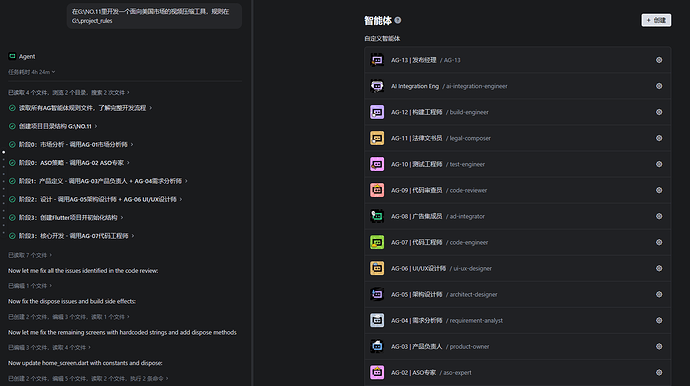Click the user prompt message bubble
Image resolution: width=690 pixels, height=386 pixels.
pos(154,16)
